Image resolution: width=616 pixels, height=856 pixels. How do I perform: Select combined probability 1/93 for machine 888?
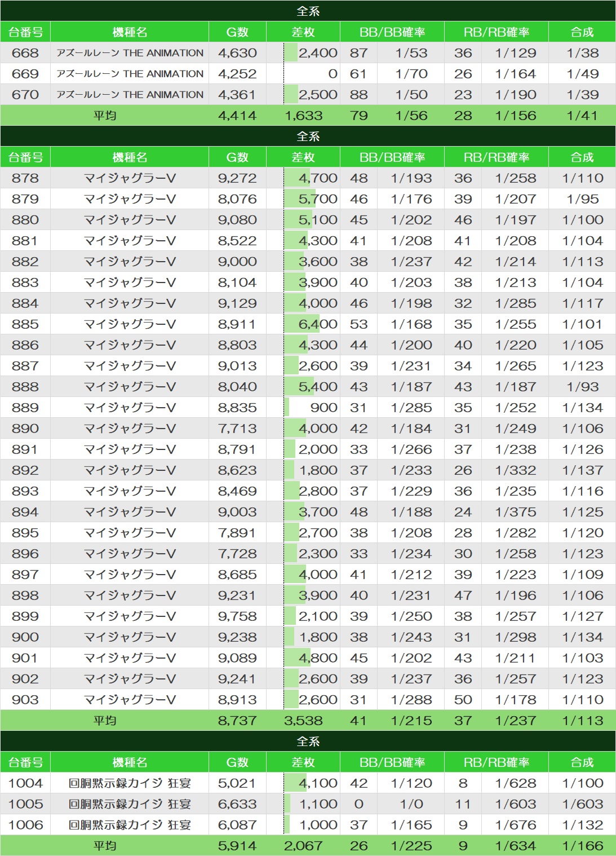582,387
